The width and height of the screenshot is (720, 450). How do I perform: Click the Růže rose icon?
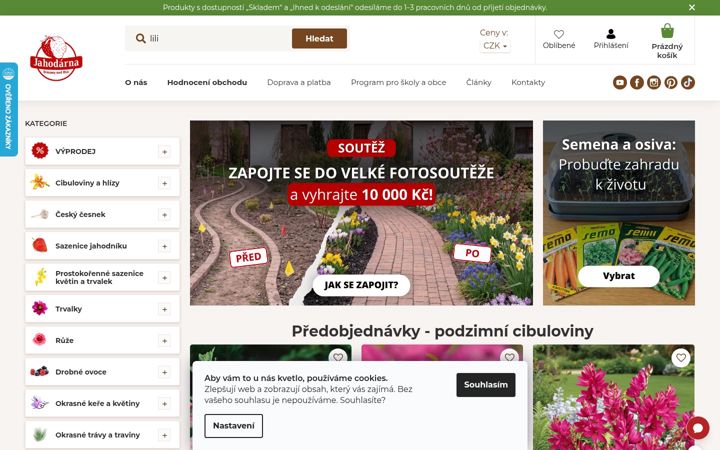40,340
